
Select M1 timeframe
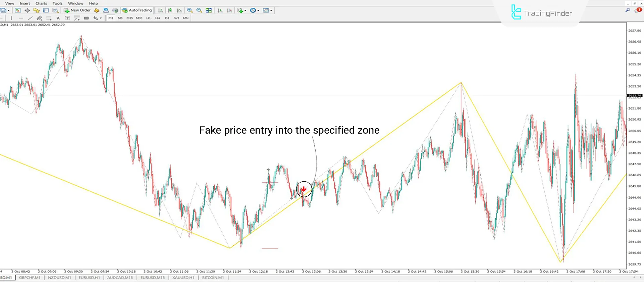click(111, 18)
